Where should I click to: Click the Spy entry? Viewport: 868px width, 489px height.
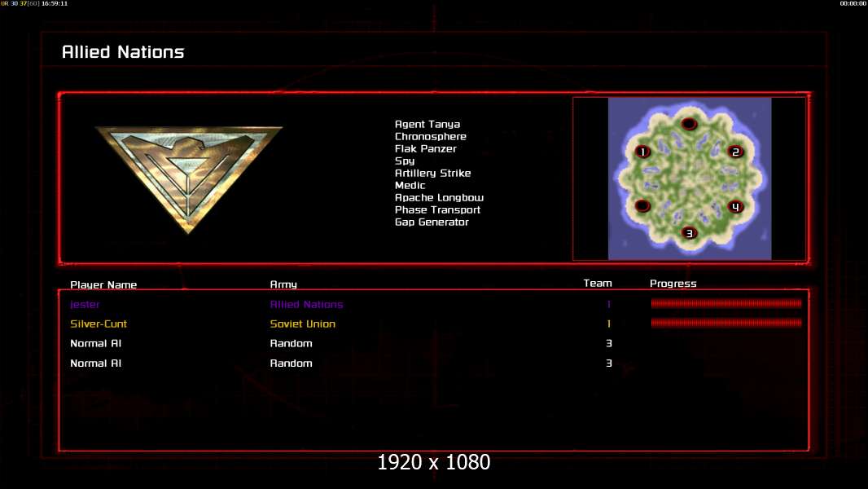coord(405,161)
